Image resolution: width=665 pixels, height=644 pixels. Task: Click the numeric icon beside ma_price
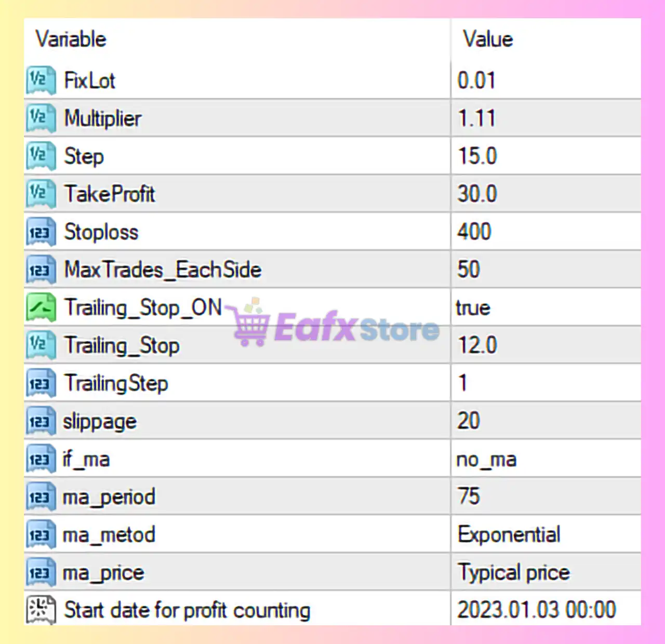click(x=41, y=572)
